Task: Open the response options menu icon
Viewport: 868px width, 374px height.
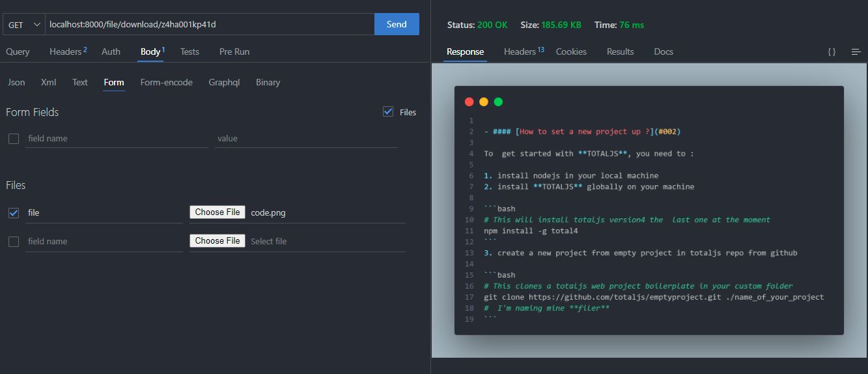Action: pos(856,51)
